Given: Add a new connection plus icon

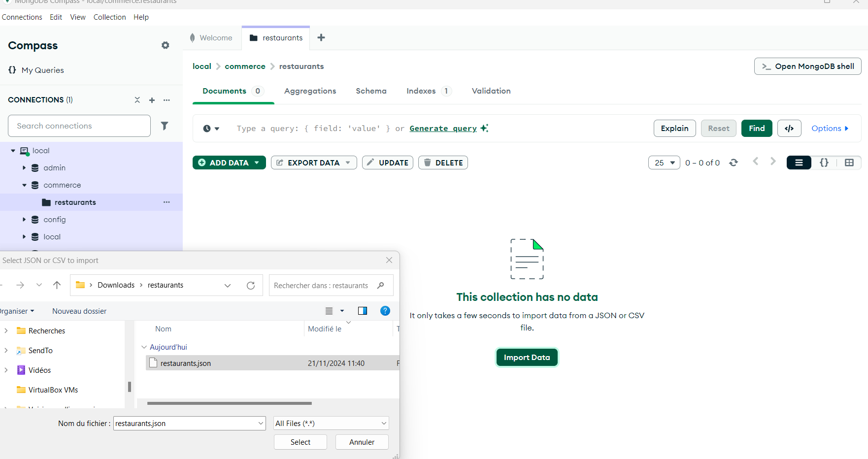Looking at the screenshot, I should (152, 100).
